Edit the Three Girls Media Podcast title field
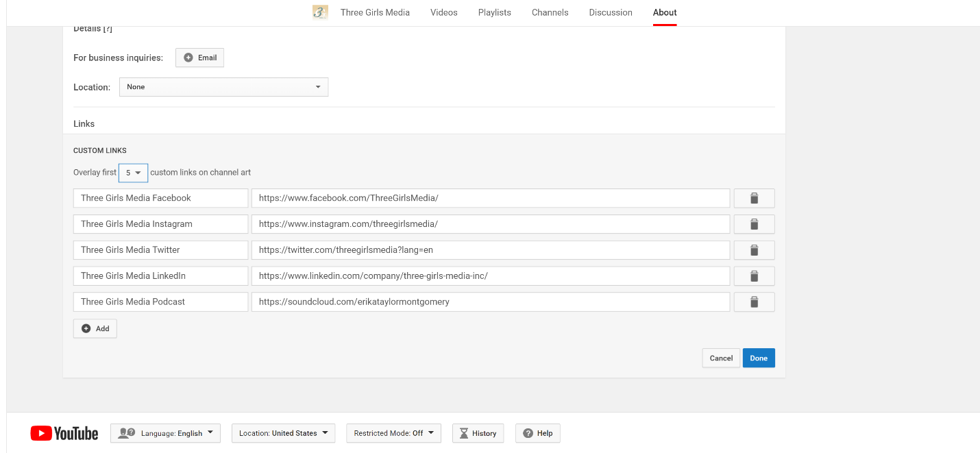 160,302
